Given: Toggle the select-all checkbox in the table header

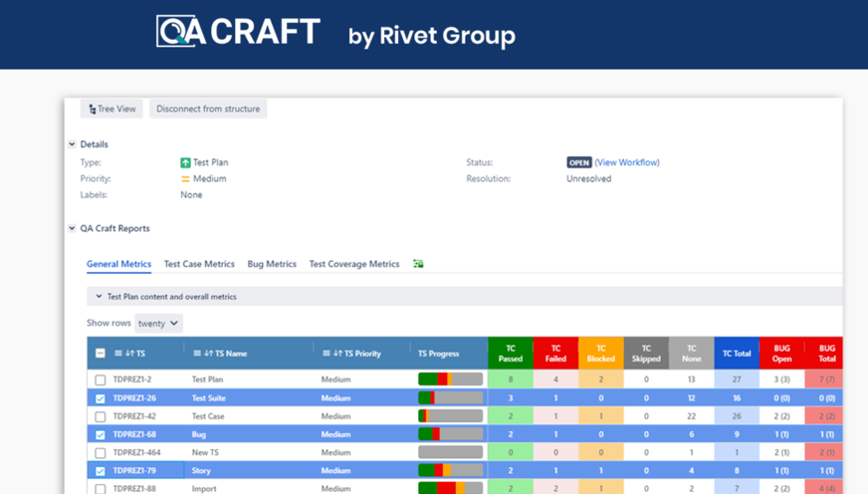Looking at the screenshot, I should click(x=101, y=354).
